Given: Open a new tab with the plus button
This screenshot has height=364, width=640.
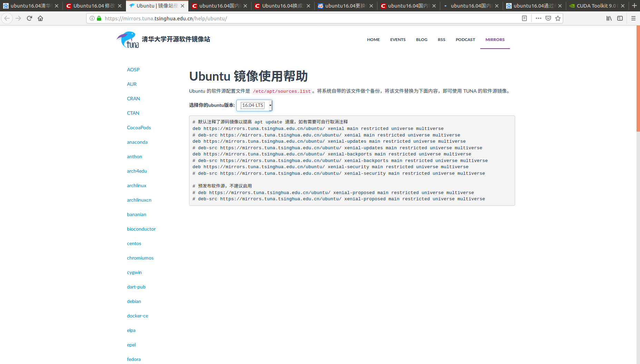Looking at the screenshot, I should (634, 6).
